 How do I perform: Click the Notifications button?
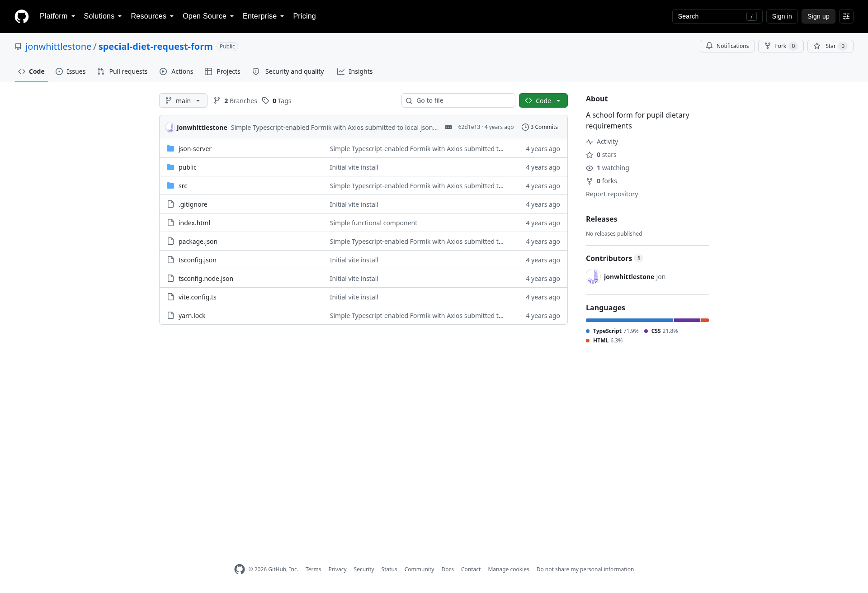[727, 46]
